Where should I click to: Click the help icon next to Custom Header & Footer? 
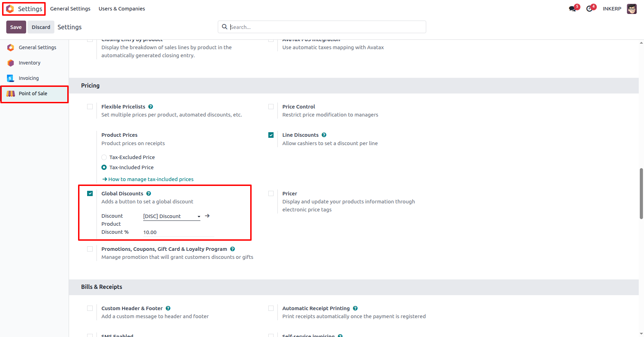tap(168, 308)
